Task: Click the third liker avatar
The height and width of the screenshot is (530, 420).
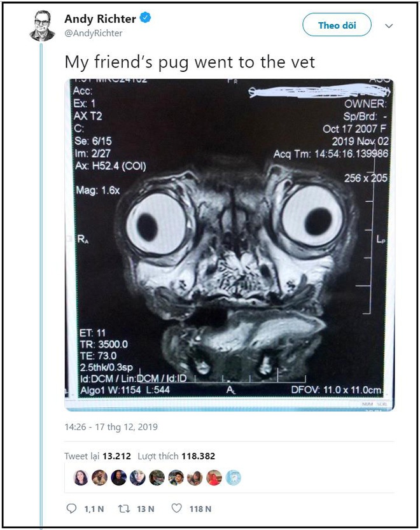Action: pyautogui.click(x=119, y=478)
